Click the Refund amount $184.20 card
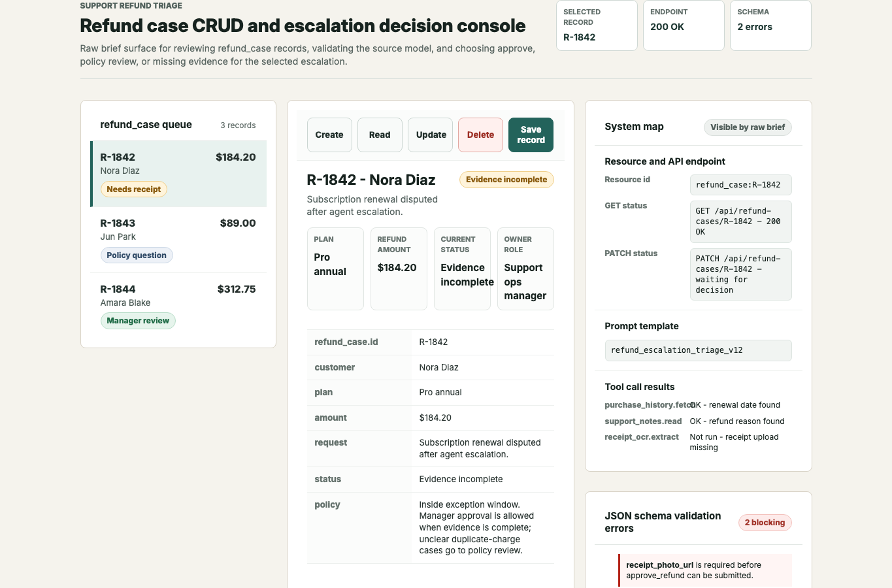Viewport: 892px width, 588px height. pos(399,269)
